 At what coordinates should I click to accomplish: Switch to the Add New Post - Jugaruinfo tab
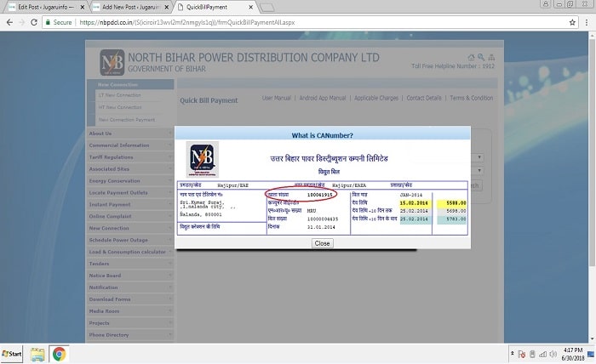[130, 7]
